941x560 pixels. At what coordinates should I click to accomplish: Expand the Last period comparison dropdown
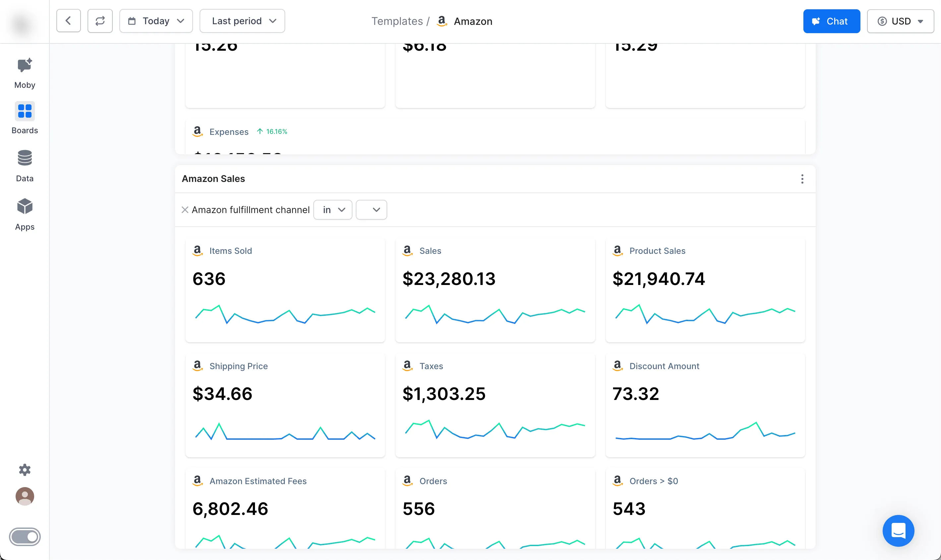tap(242, 21)
